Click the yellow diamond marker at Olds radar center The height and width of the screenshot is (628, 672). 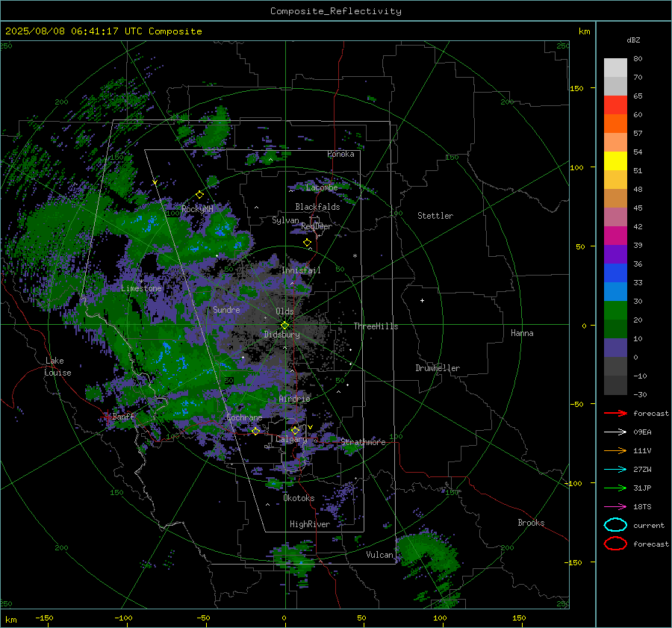284,326
